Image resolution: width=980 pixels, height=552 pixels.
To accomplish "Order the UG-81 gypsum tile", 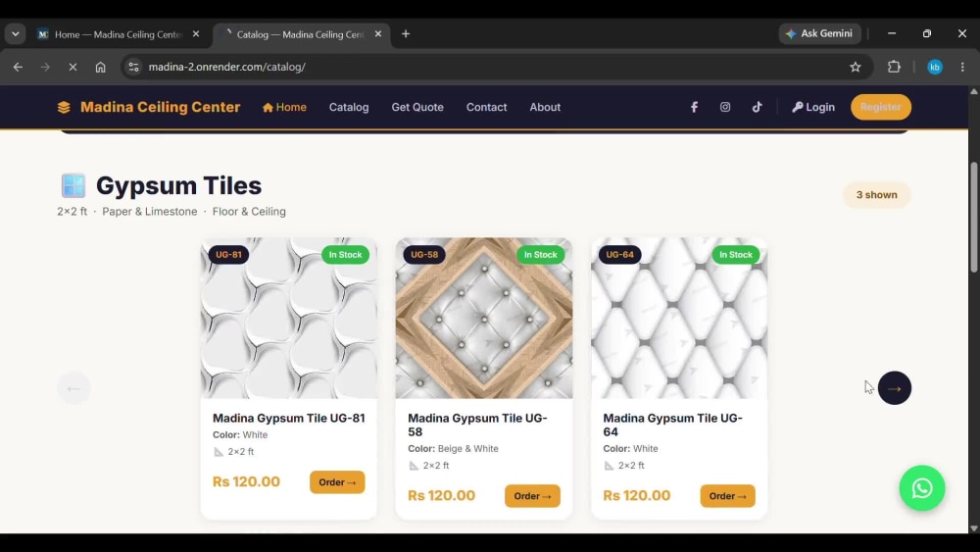I will click(x=337, y=482).
